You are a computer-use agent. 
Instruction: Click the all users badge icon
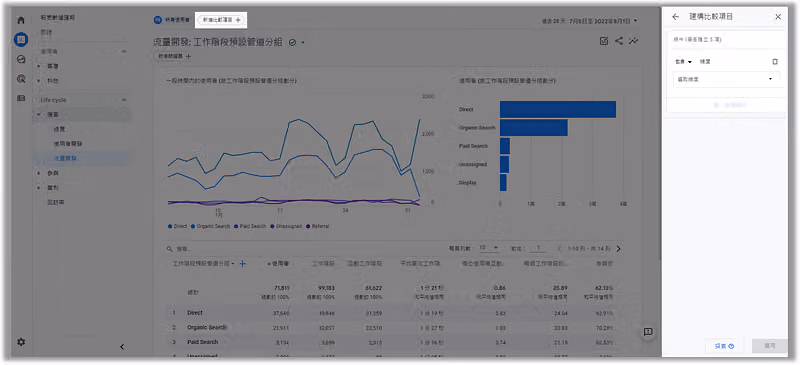[x=159, y=20]
